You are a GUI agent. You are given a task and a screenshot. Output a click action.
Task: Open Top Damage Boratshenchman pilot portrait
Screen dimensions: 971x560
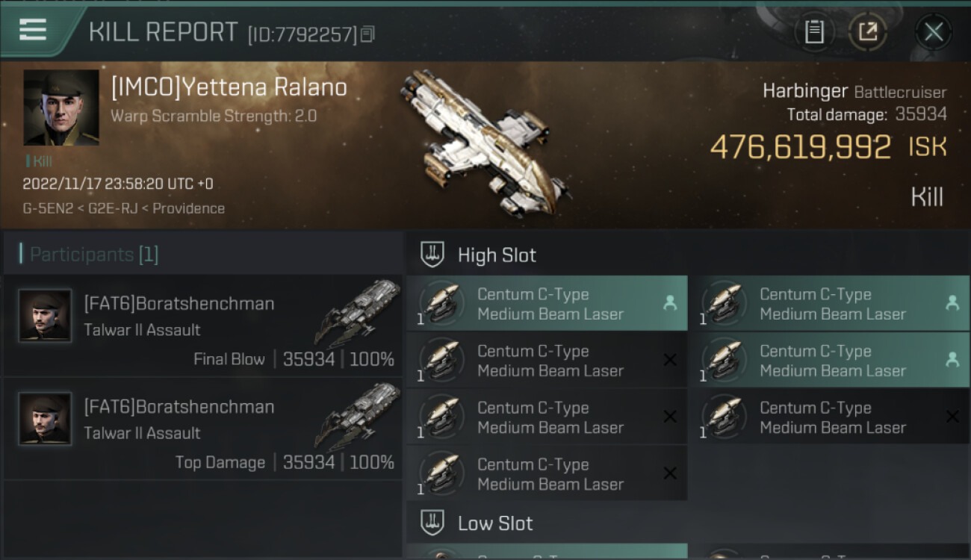tap(45, 419)
